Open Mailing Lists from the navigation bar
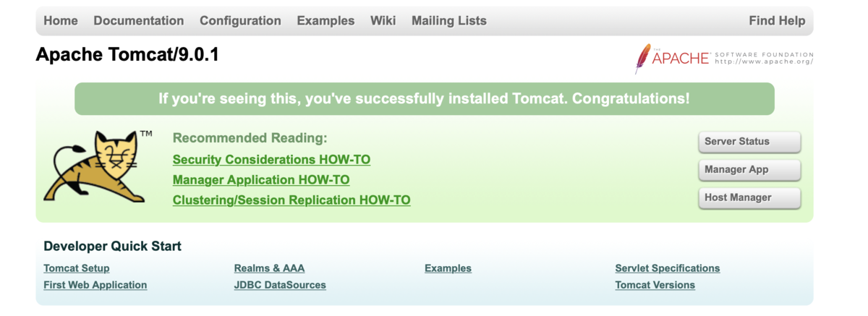868x316 pixels. (x=449, y=21)
